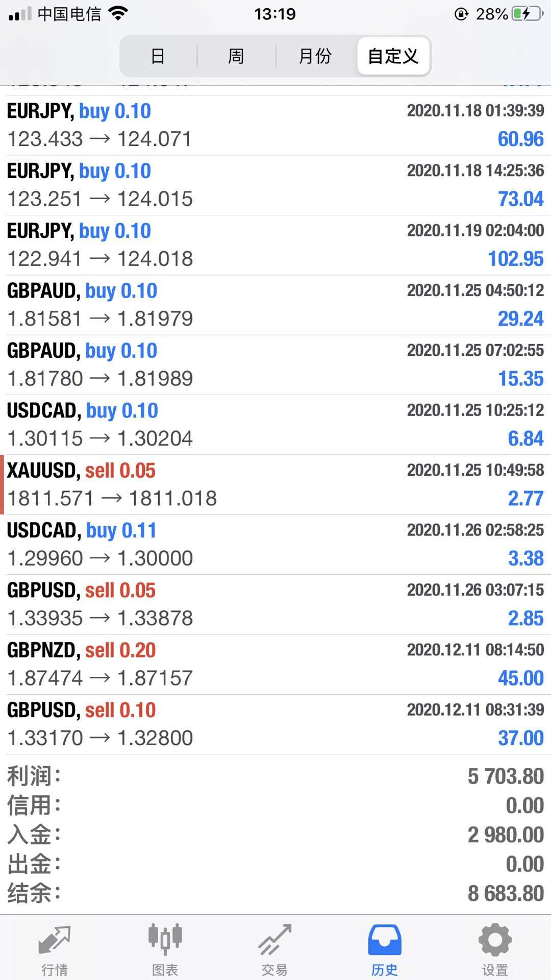This screenshot has width=551, height=980.
Task: Open the GBPNZD sell 0.20 trade row
Action: (275, 664)
